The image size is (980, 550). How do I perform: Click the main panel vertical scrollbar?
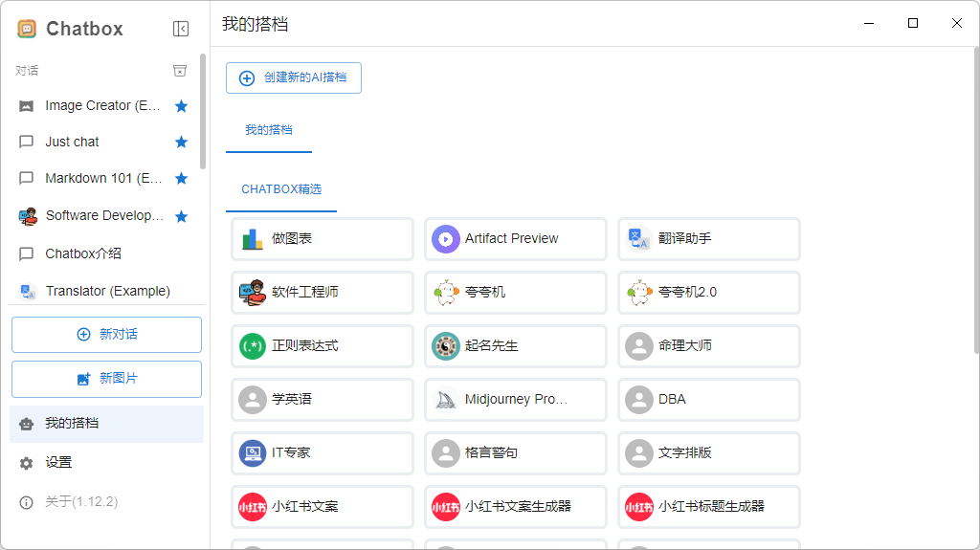point(976,200)
